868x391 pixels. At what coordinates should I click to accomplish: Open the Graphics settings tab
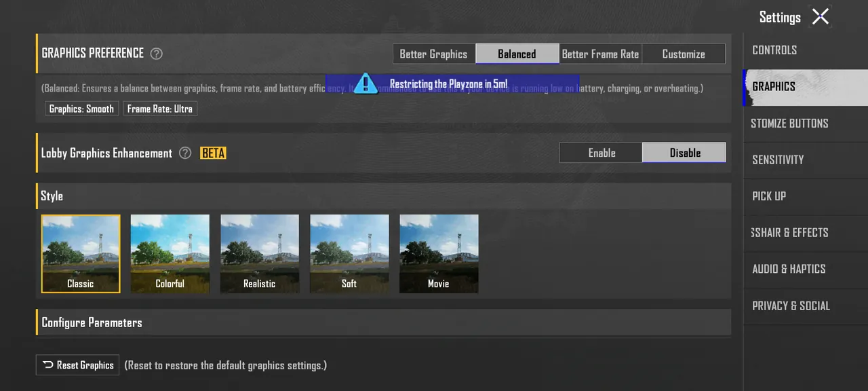tap(806, 87)
